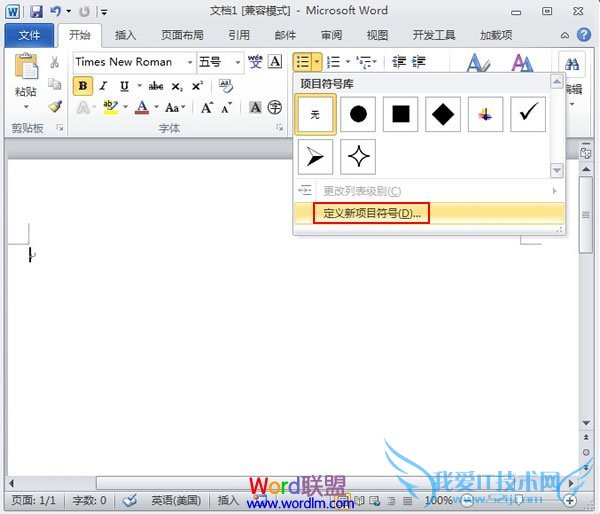Image resolution: width=600 pixels, height=514 pixels.
Task: Click Define New Bullet menu option
Action: click(x=371, y=213)
